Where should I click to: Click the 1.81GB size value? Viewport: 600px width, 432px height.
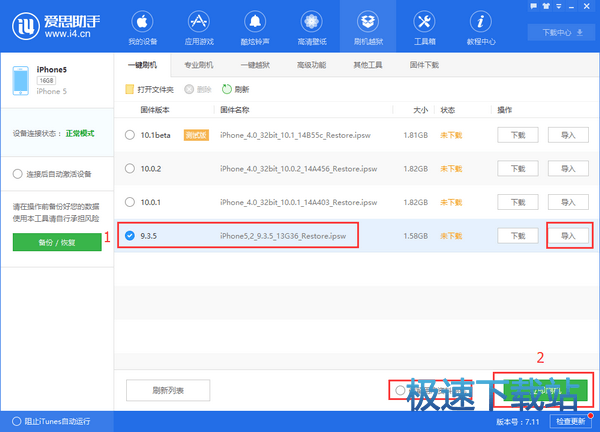(x=416, y=135)
